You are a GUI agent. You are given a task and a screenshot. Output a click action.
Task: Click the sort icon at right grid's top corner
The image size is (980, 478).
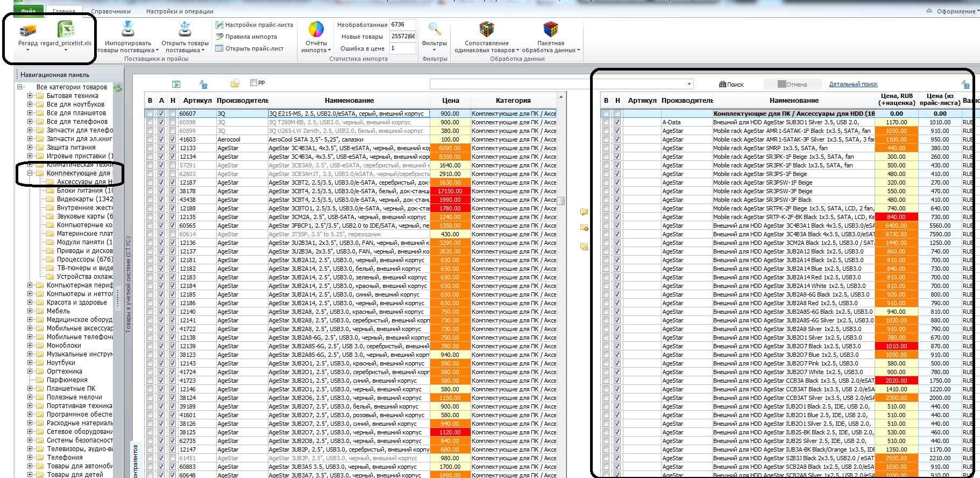pyautogui.click(x=966, y=85)
